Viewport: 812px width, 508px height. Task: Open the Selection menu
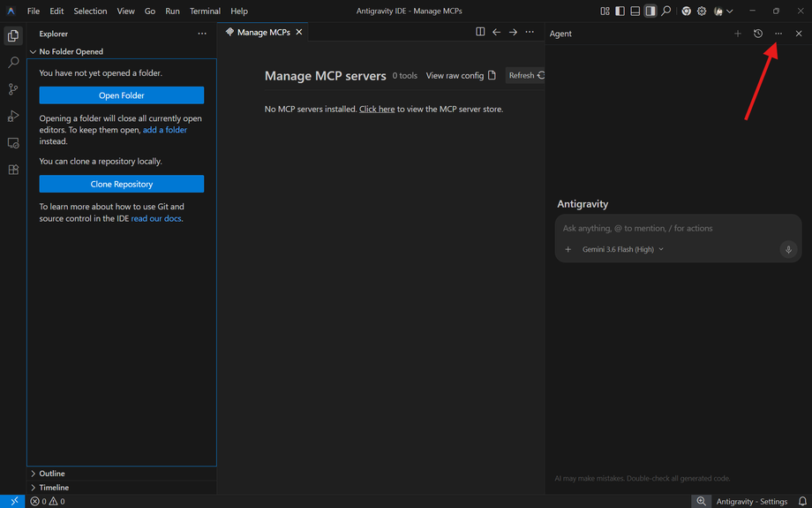(x=90, y=11)
